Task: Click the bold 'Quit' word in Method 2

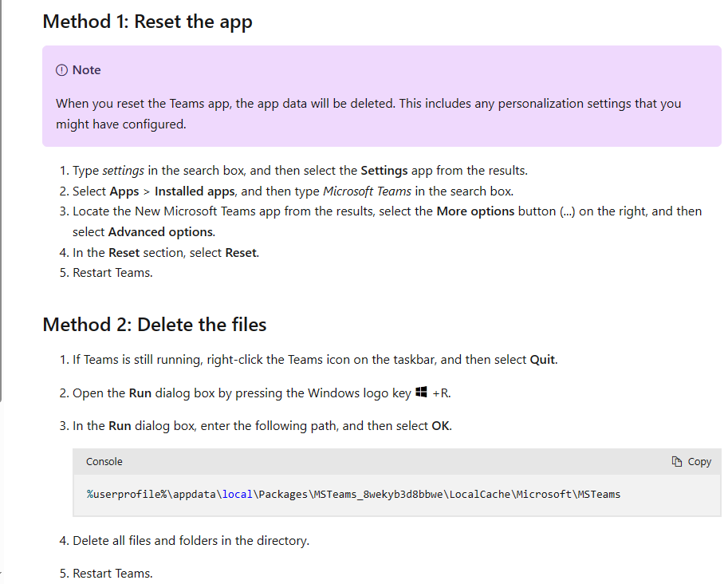Action: tap(542, 360)
